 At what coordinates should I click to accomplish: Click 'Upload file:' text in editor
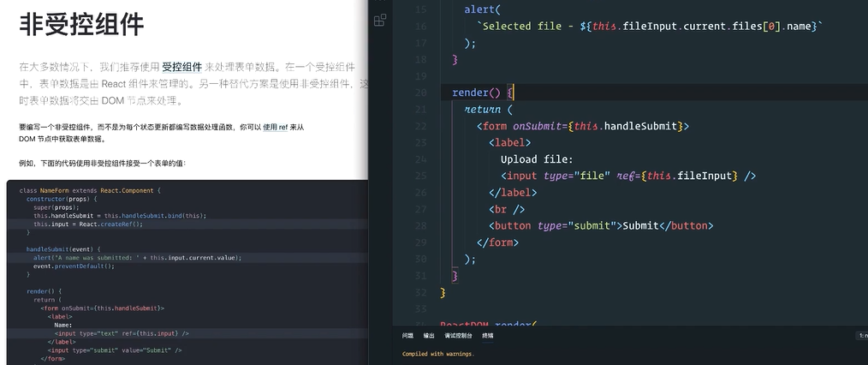click(x=537, y=159)
